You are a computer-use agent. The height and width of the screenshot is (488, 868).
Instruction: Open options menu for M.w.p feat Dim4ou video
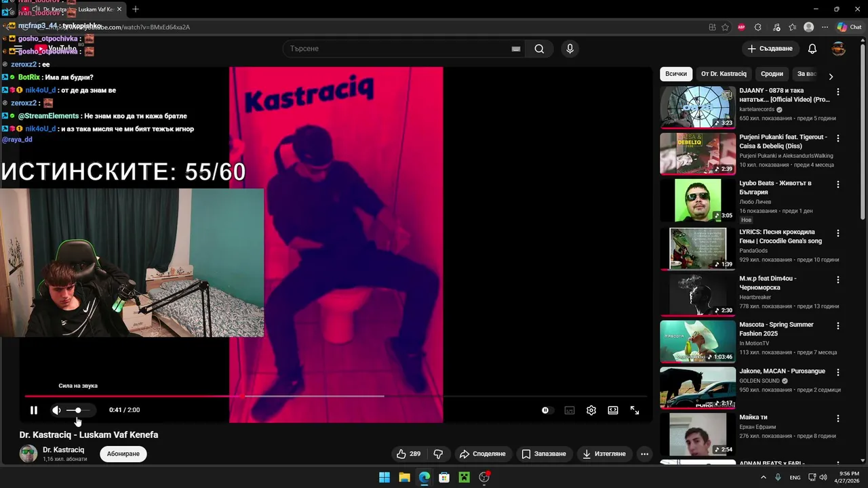coord(838,279)
